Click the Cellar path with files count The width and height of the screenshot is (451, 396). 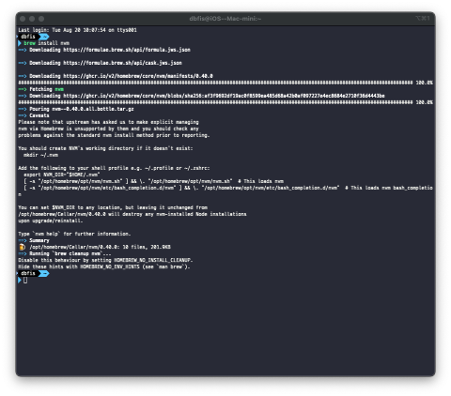click(x=100, y=247)
